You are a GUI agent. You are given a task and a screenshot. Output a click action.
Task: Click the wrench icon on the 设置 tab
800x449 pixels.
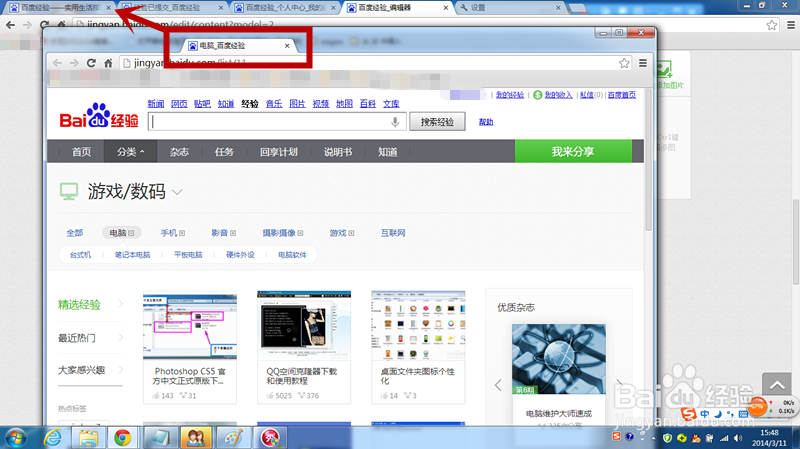pos(464,8)
